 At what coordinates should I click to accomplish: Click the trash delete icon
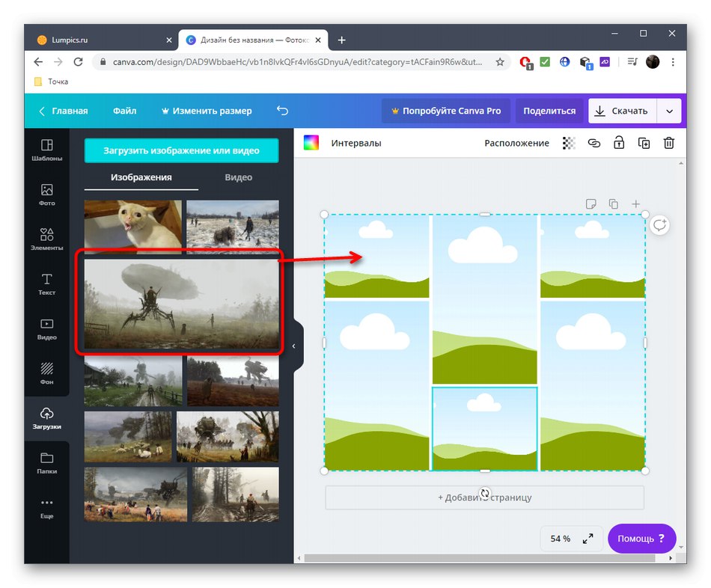coord(668,143)
